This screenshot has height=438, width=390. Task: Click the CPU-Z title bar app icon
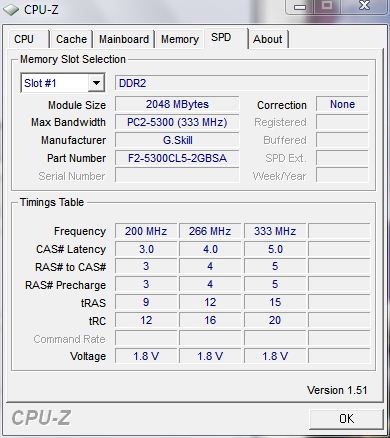point(11,10)
